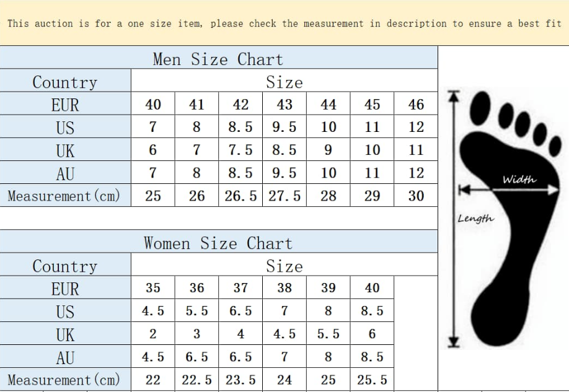This screenshot has width=569, height=392.
Task: Select the 26.5 cm men's measurement cell
Action: click(240, 196)
